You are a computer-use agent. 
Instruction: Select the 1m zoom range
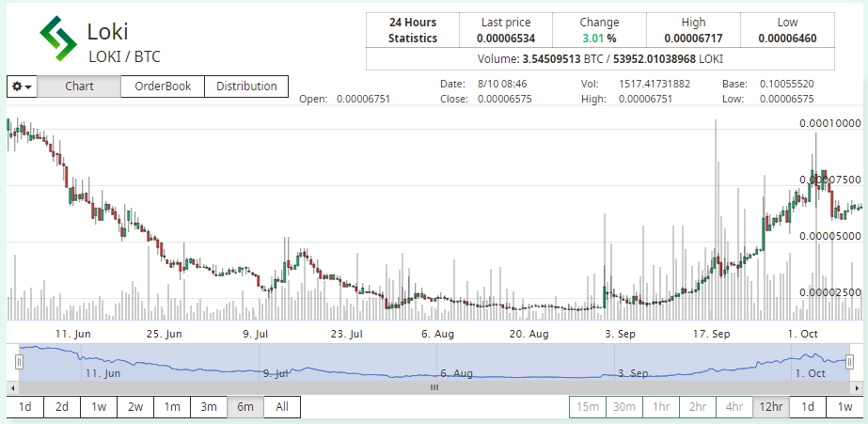pos(172,407)
